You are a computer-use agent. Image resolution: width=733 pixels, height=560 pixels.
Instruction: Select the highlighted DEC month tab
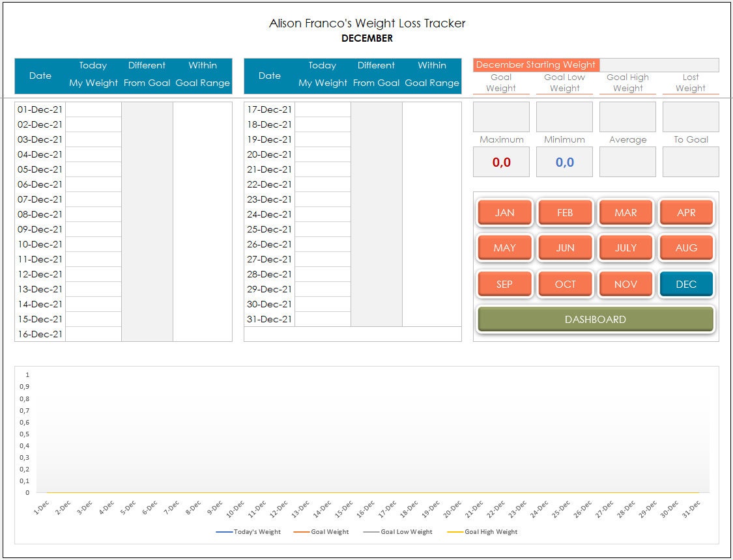pos(686,284)
